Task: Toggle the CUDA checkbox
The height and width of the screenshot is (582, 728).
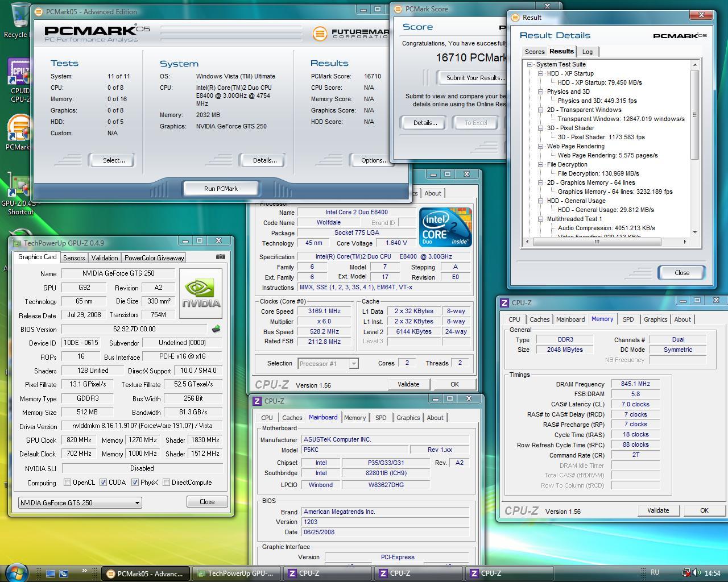Action: pyautogui.click(x=103, y=483)
